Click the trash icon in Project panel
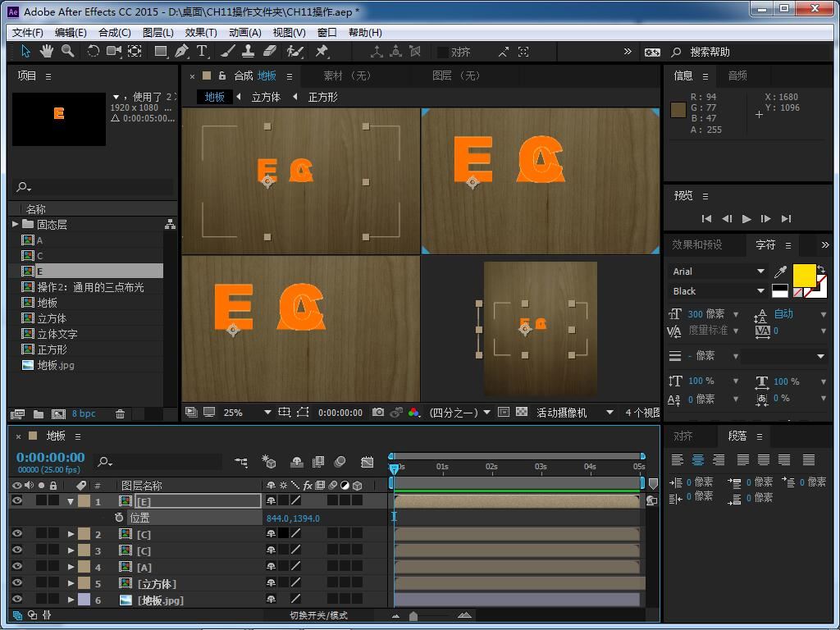 pyautogui.click(x=120, y=413)
